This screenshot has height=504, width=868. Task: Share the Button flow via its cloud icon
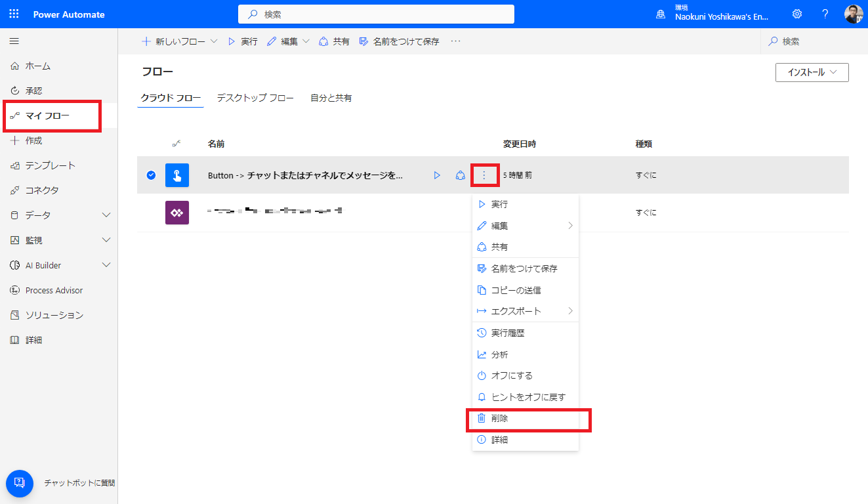(460, 175)
